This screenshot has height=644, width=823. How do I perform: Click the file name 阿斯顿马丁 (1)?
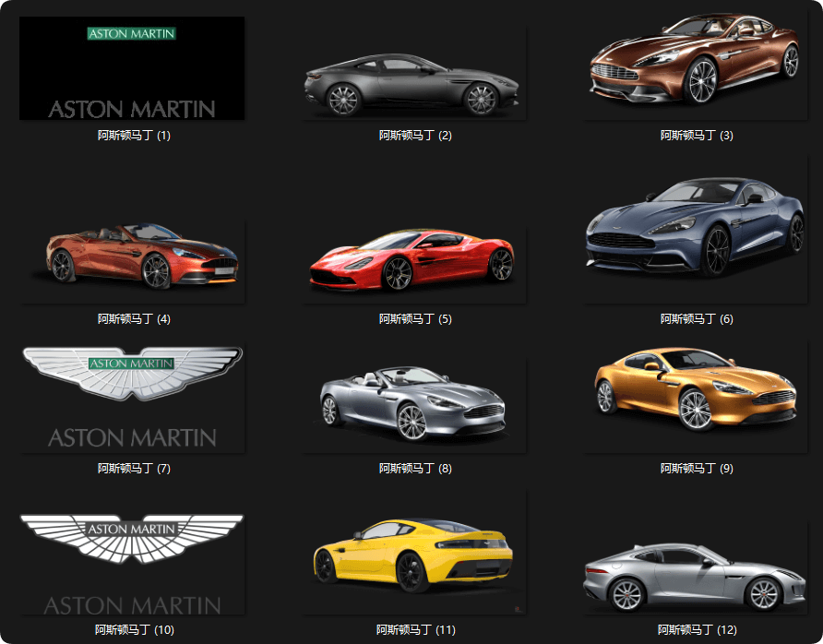134,136
